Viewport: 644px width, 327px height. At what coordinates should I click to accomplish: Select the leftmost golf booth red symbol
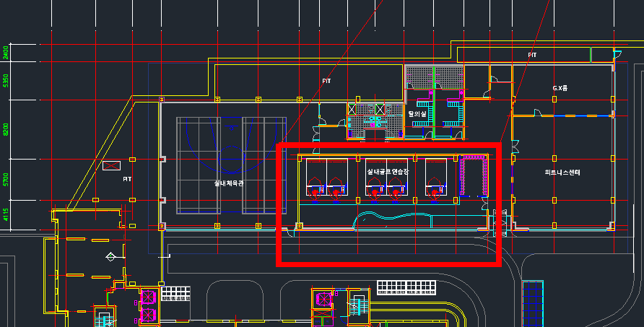[x=315, y=192]
